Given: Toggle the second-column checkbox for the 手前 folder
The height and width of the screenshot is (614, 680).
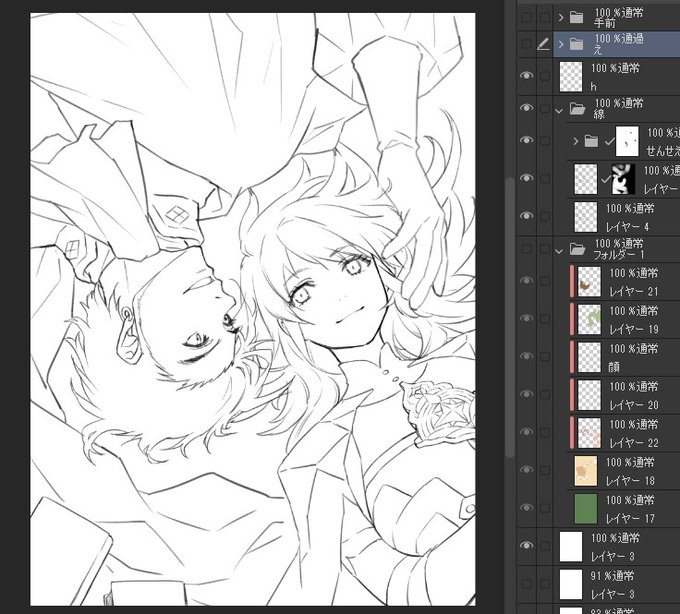Looking at the screenshot, I should point(545,17).
